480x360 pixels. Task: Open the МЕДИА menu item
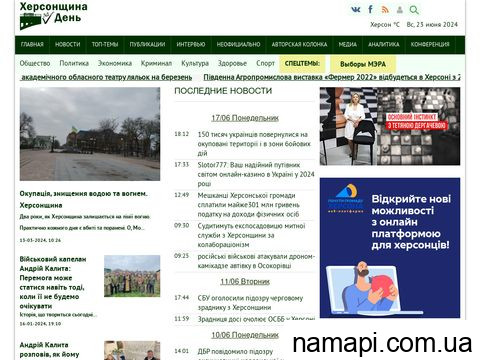(x=348, y=44)
